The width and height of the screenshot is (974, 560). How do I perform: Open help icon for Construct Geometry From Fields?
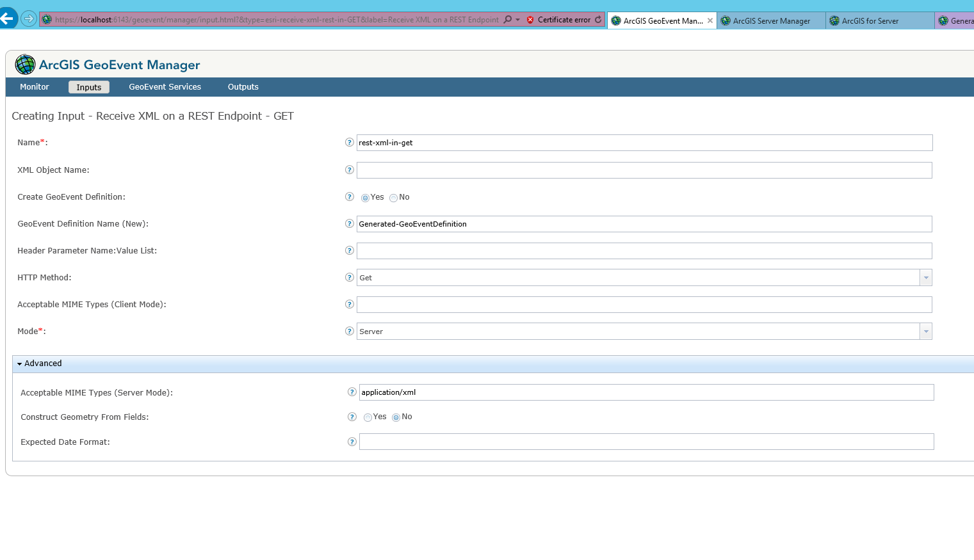coord(352,417)
